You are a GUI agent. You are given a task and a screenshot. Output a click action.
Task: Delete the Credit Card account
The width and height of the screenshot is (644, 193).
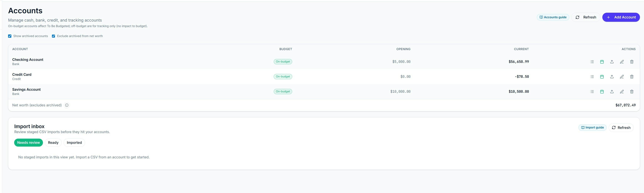pyautogui.click(x=632, y=77)
